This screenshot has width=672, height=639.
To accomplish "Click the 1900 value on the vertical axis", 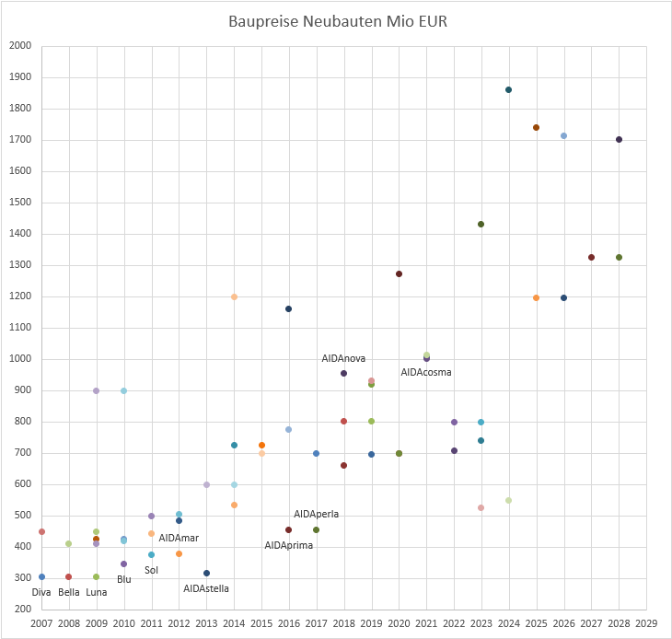I will click(20, 76).
